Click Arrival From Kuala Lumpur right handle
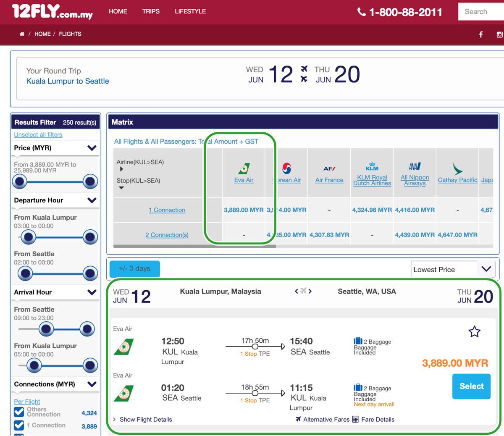504x436 pixels. tap(90, 365)
